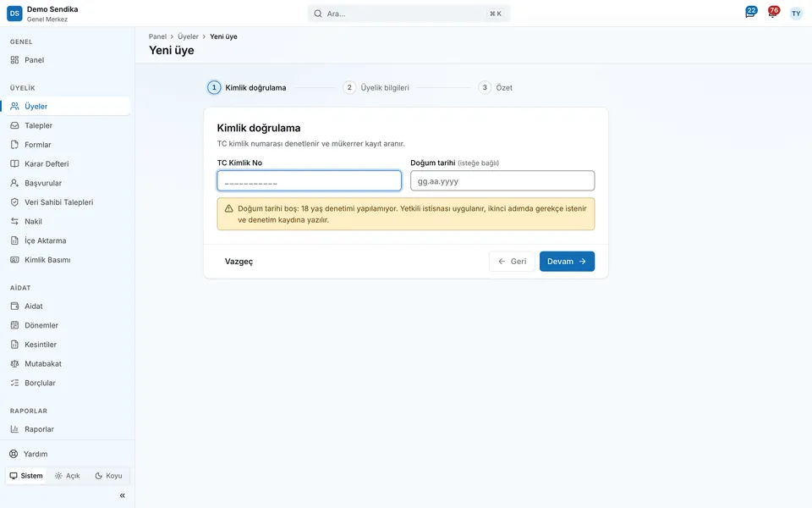This screenshot has width=812, height=508.
Task: Click the 'Kimlik doğrulama' card heading
Action: tap(259, 128)
